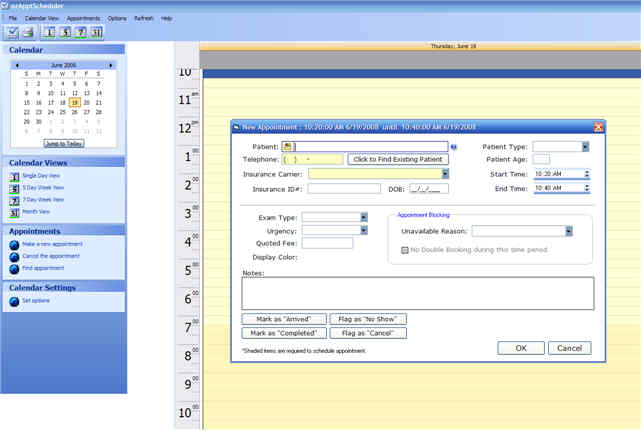Click Mark as "Completed" button
This screenshot has width=641, height=430.
[284, 333]
